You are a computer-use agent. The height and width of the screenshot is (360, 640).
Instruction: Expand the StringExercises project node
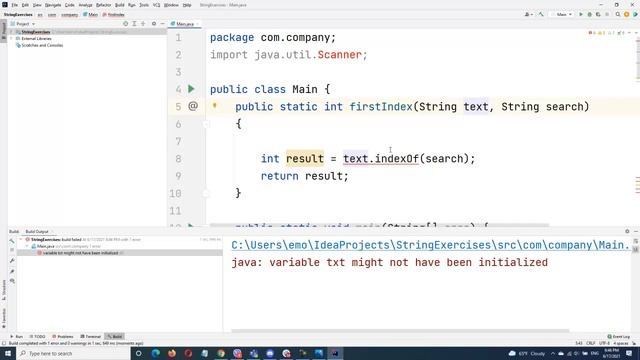pos(12,31)
